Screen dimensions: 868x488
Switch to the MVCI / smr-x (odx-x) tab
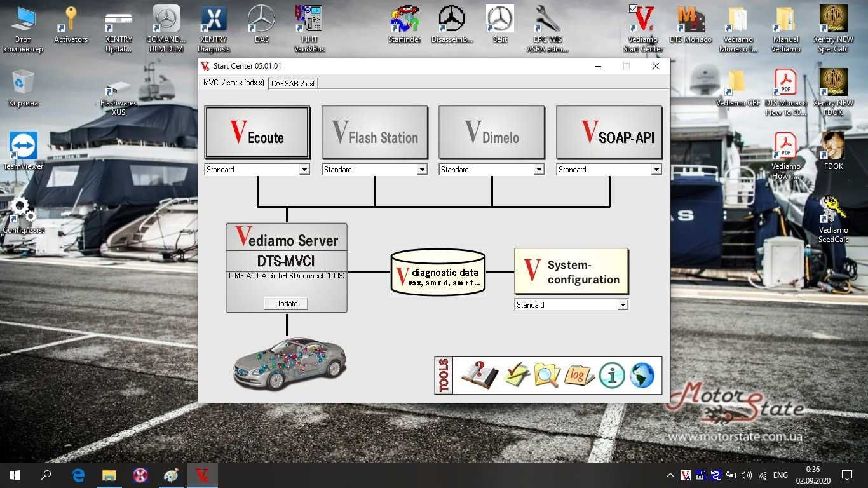click(233, 83)
